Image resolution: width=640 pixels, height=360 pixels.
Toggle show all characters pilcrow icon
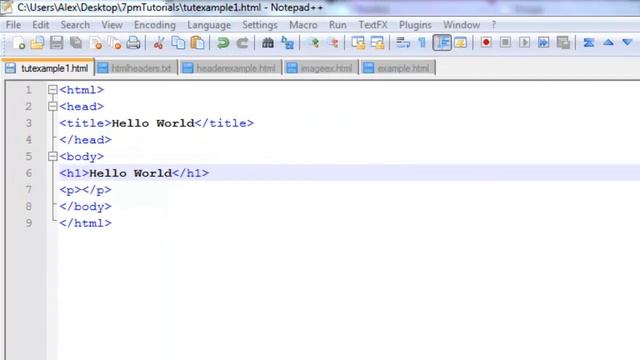coord(422,43)
